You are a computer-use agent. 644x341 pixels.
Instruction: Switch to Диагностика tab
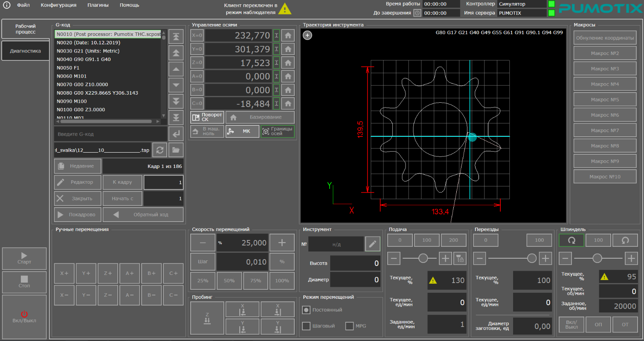(26, 51)
